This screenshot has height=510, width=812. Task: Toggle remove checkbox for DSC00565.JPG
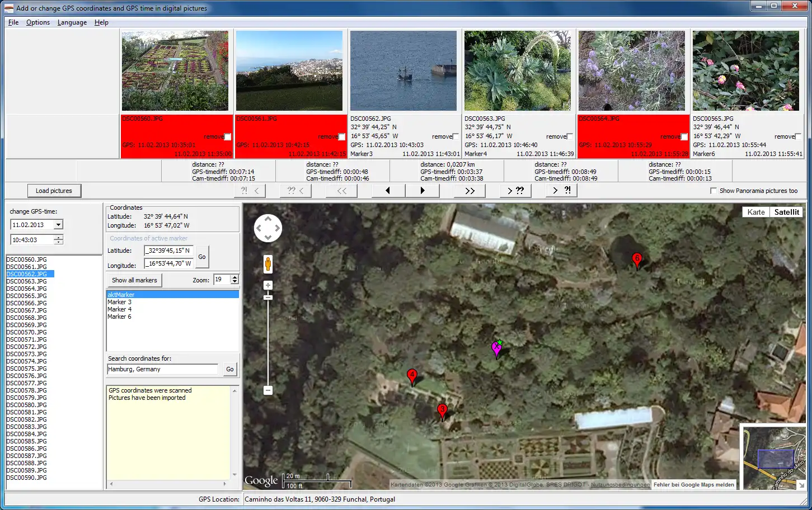(799, 136)
